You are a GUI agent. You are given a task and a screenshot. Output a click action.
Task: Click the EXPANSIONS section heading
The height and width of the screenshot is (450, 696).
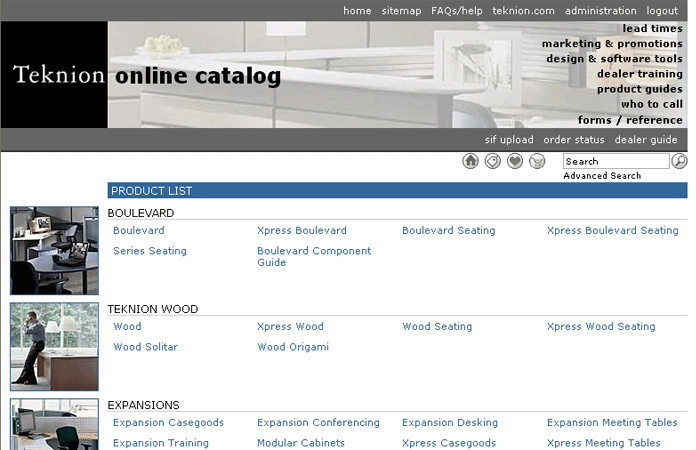tap(143, 405)
